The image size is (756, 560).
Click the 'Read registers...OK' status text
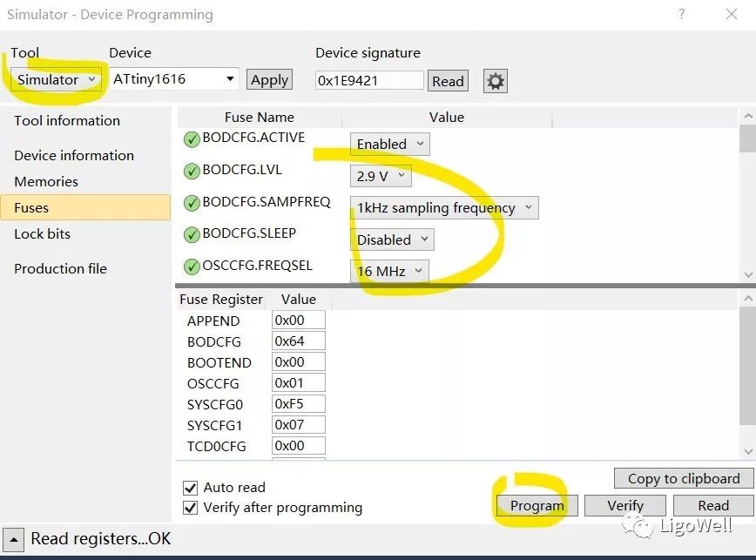(x=101, y=539)
